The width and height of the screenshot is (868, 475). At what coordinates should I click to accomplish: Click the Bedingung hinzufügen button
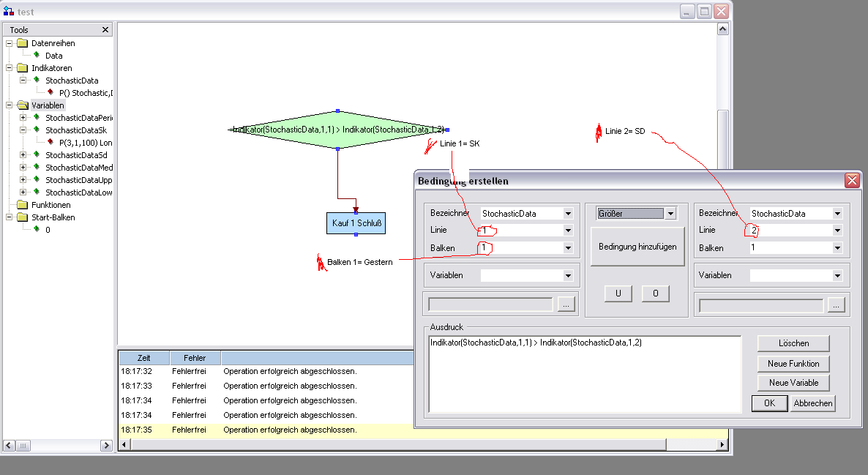tap(637, 247)
